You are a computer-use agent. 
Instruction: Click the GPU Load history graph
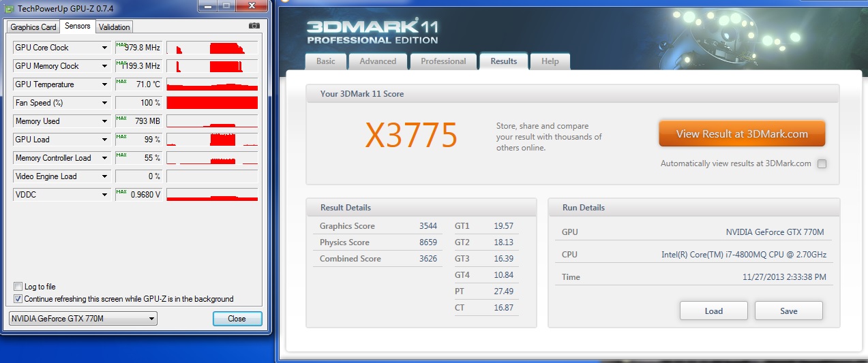[212, 140]
